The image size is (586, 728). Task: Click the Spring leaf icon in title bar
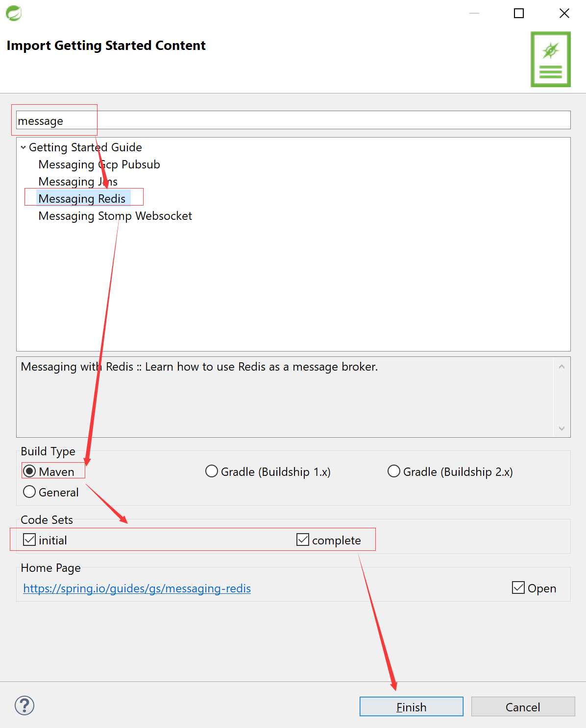pos(13,13)
